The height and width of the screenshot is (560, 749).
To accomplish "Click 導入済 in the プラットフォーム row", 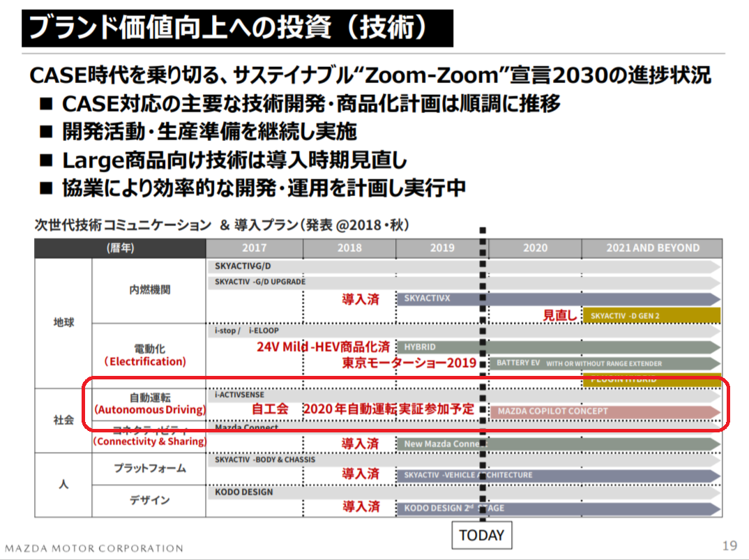I will click(360, 474).
